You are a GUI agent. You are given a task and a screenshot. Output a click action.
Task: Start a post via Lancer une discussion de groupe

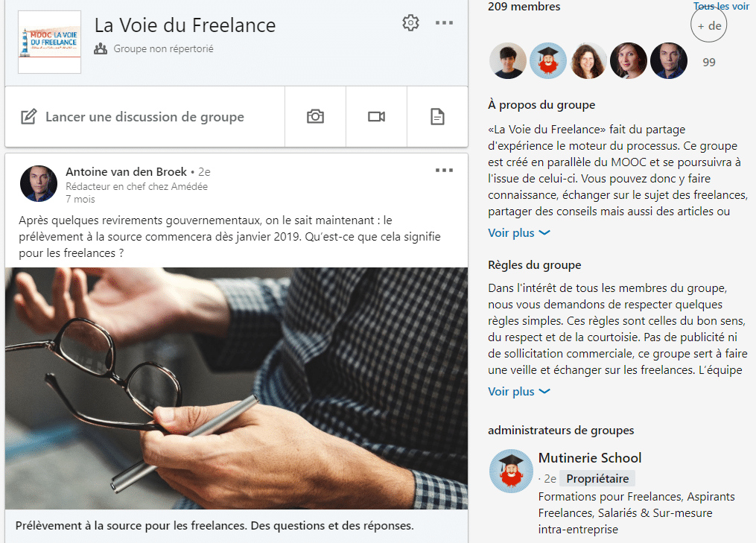point(144,117)
